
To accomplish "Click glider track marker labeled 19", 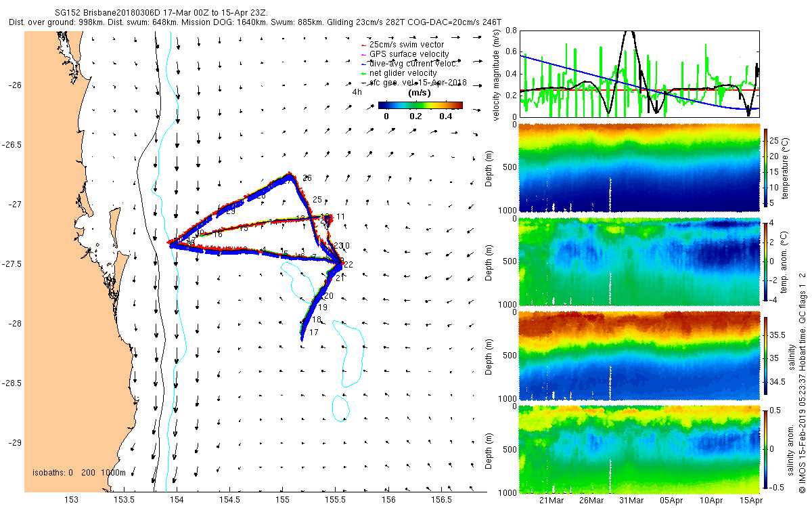I will pyautogui.click(x=322, y=308).
